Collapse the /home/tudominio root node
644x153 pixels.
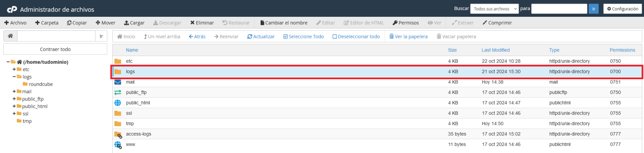(8, 62)
